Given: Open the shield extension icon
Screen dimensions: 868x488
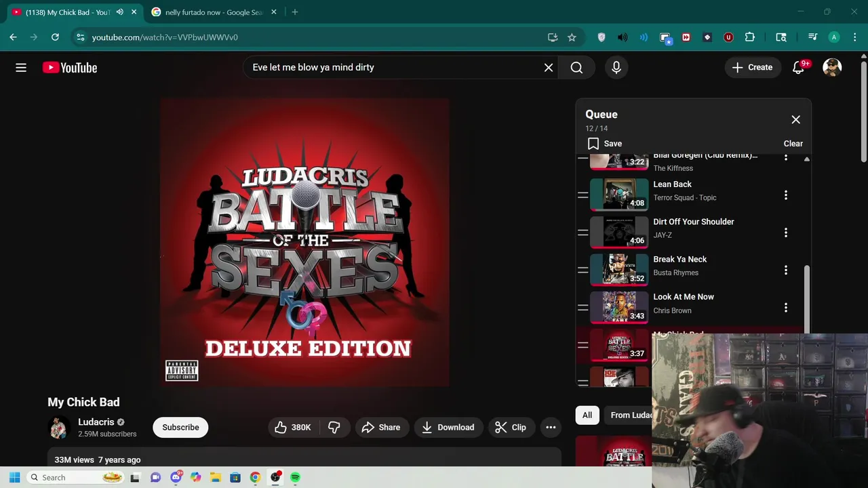Looking at the screenshot, I should tap(601, 37).
